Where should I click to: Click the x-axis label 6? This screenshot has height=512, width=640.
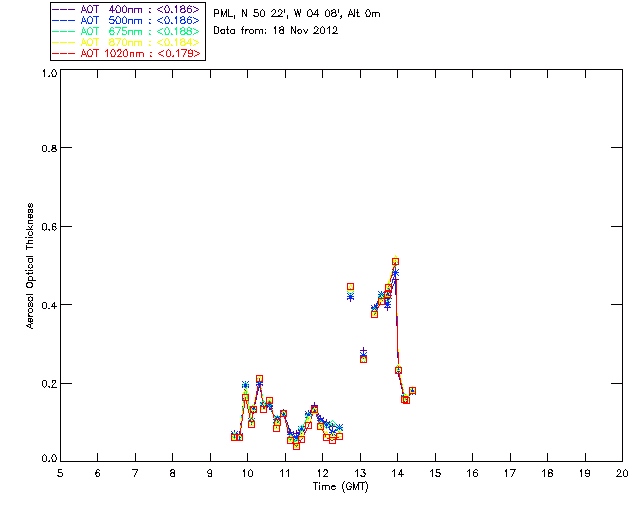pos(98,473)
